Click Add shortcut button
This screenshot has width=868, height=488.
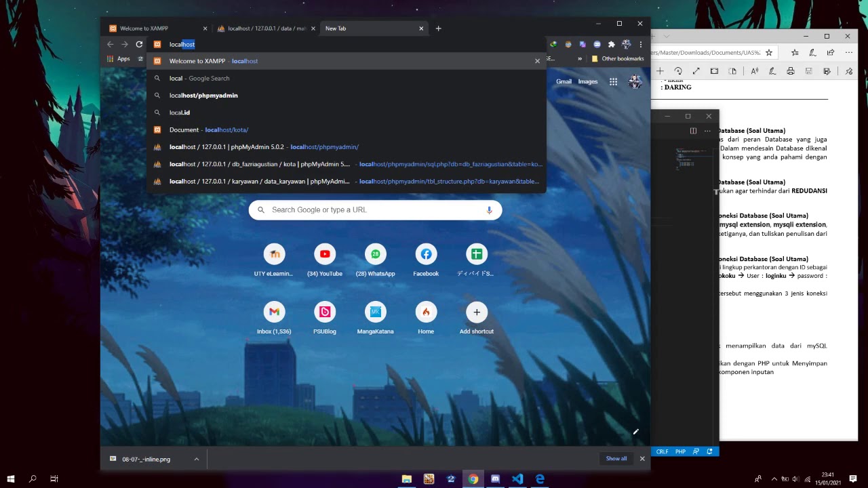pos(477,319)
